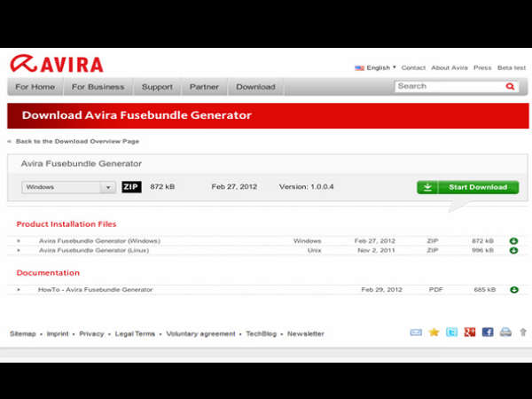Click the Product Installation Files heading
532x399 pixels.
[x=66, y=224]
